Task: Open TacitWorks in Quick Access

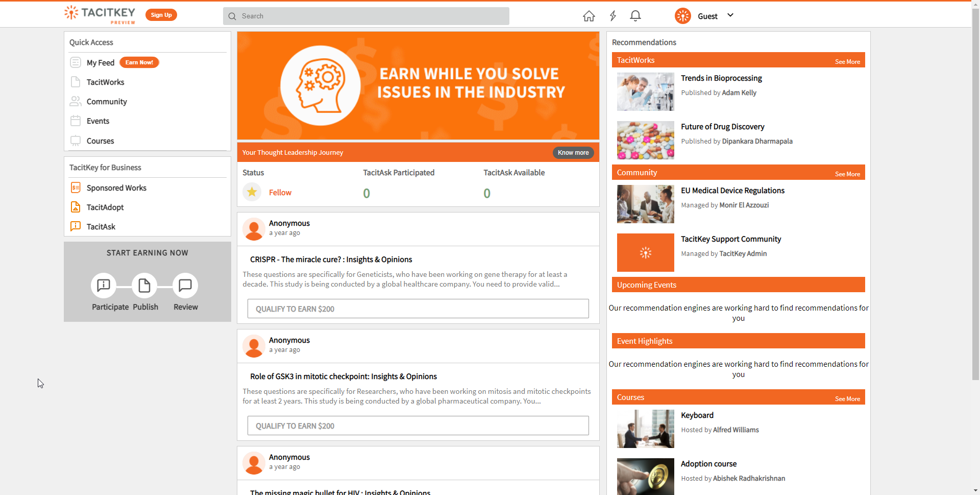Action: [x=105, y=82]
